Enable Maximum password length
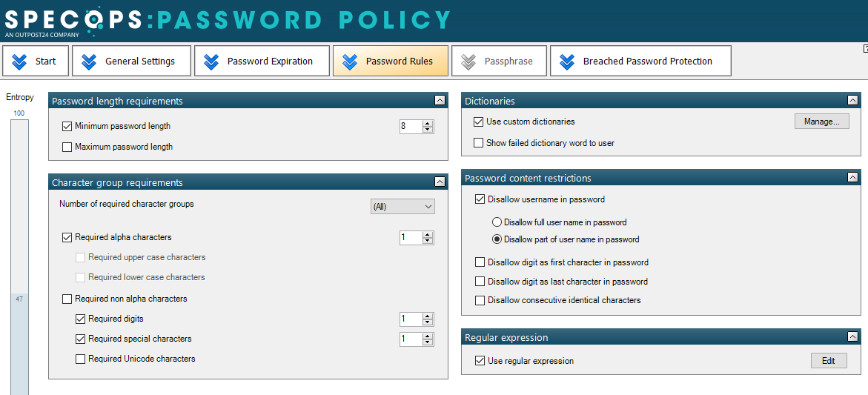This screenshot has width=868, height=395. (x=67, y=147)
